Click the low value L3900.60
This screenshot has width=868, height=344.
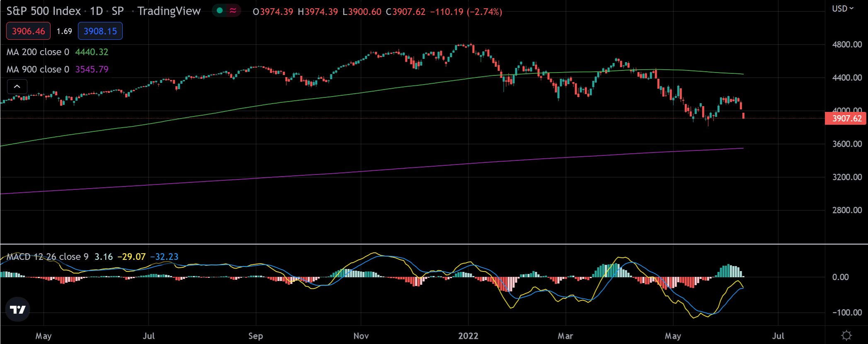361,12
